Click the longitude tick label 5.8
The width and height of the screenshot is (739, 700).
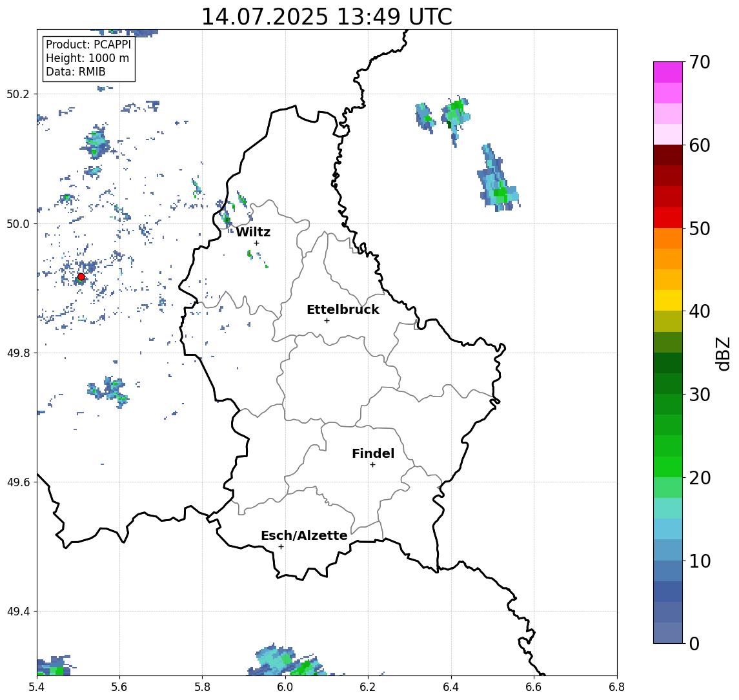[x=202, y=687]
